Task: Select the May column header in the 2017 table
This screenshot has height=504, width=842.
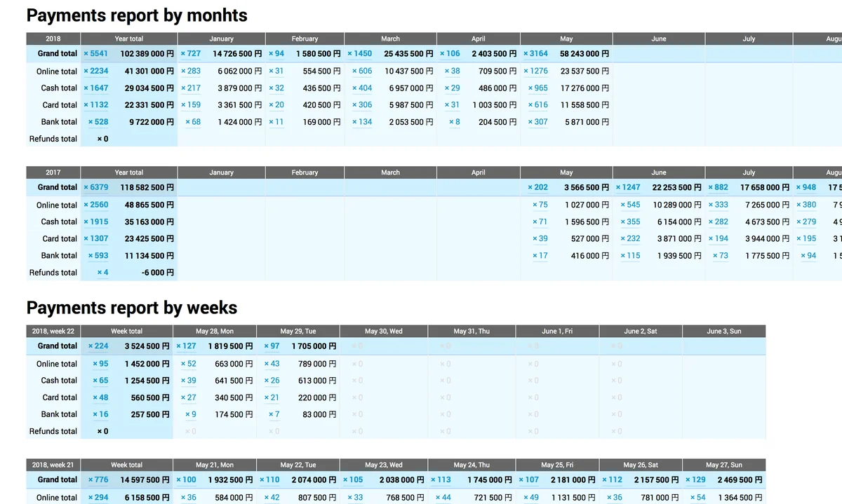Action: click(566, 172)
